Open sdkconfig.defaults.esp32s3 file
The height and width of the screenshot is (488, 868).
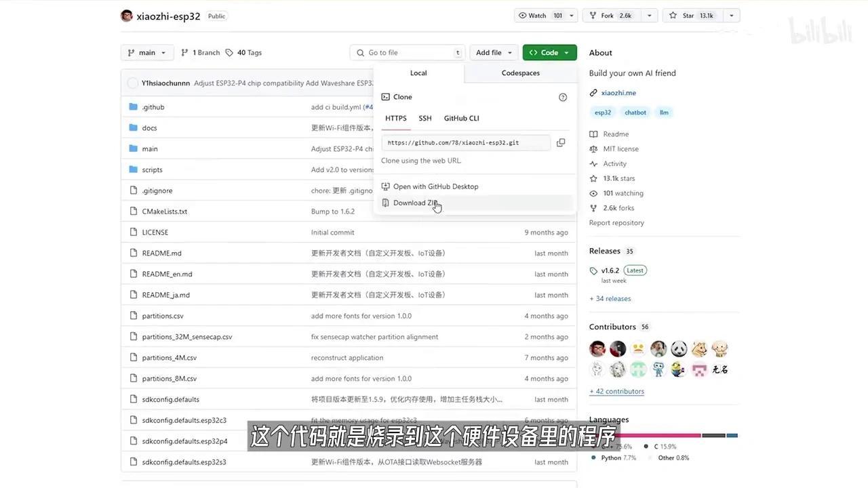click(184, 462)
